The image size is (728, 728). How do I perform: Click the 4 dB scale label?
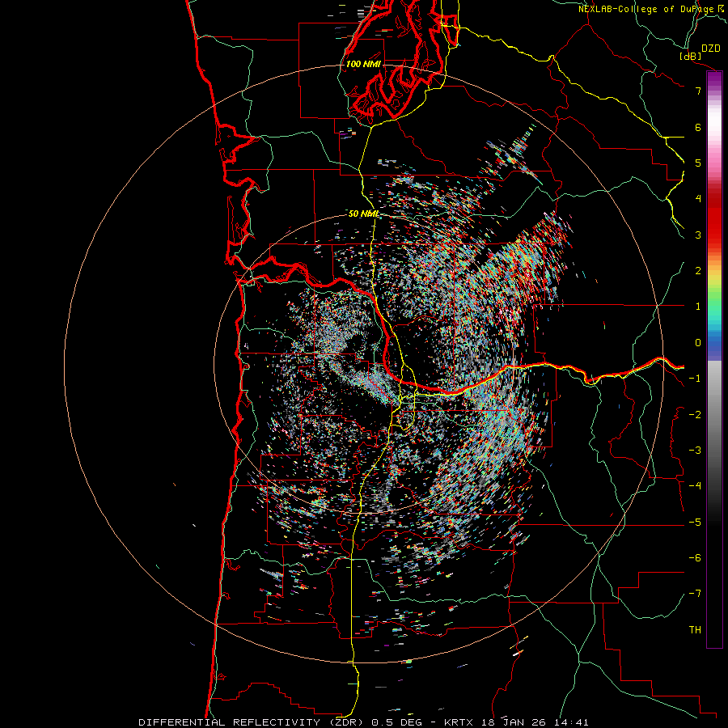(x=698, y=199)
